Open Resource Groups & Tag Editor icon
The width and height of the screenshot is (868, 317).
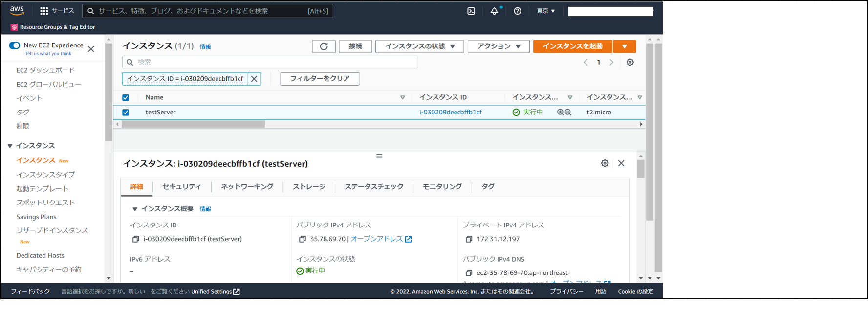coord(14,27)
